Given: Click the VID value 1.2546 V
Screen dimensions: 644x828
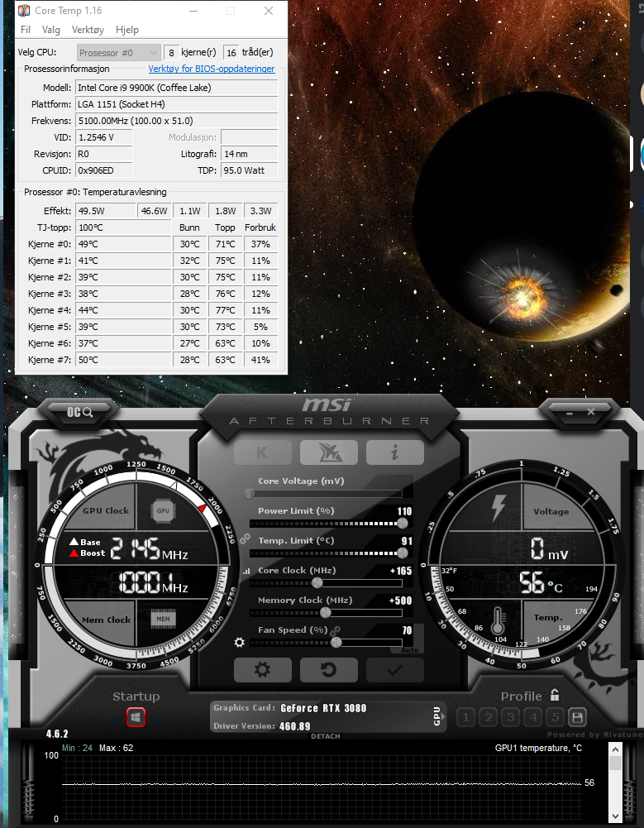Looking at the screenshot, I should [x=103, y=137].
